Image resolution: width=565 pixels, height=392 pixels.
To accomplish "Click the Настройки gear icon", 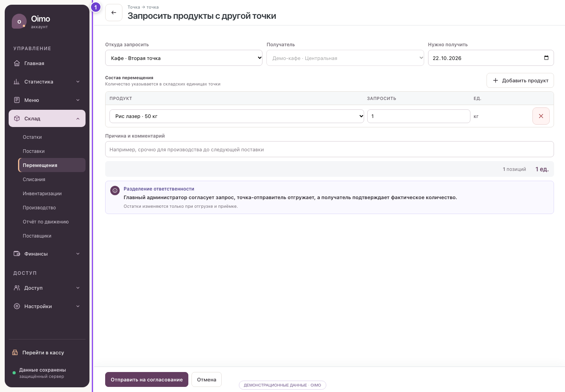I will point(16,306).
